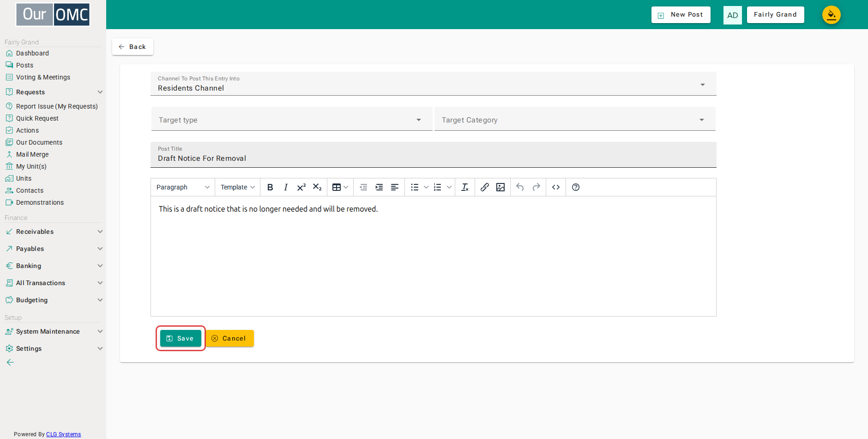The width and height of the screenshot is (868, 439).
Task: Save the draft post
Action: [x=181, y=338]
